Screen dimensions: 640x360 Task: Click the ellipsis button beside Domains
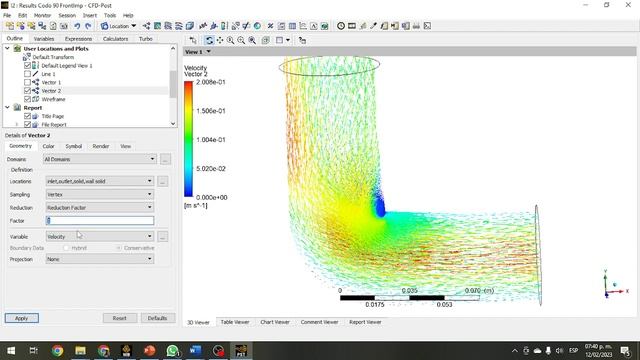coord(165,159)
